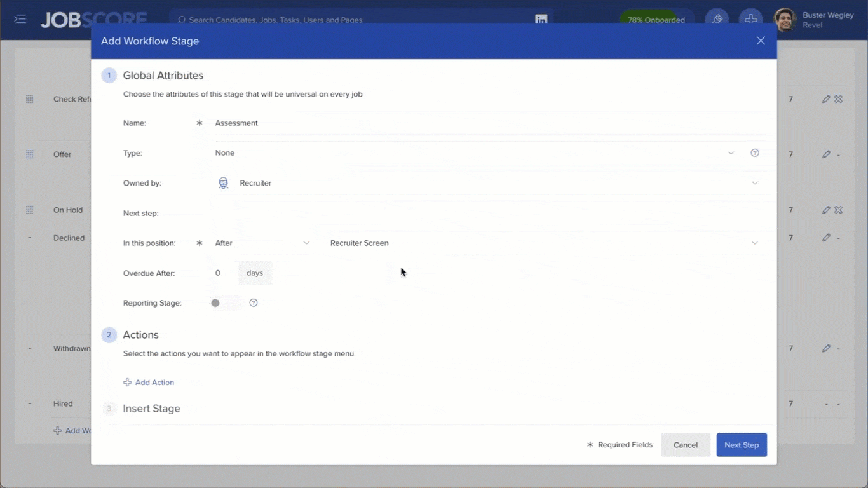This screenshot has height=488, width=868.
Task: Click the Type help question-mark icon
Action: tap(755, 152)
